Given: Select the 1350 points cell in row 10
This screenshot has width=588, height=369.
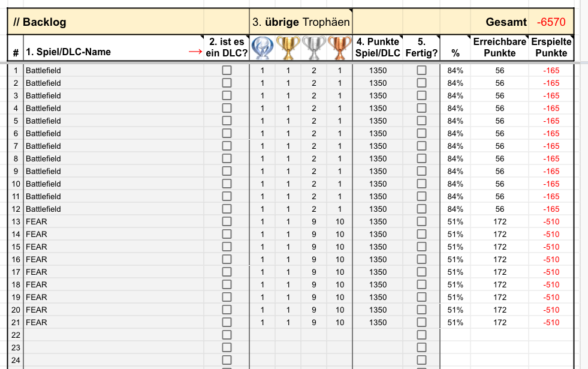Looking at the screenshot, I should click(x=378, y=184).
